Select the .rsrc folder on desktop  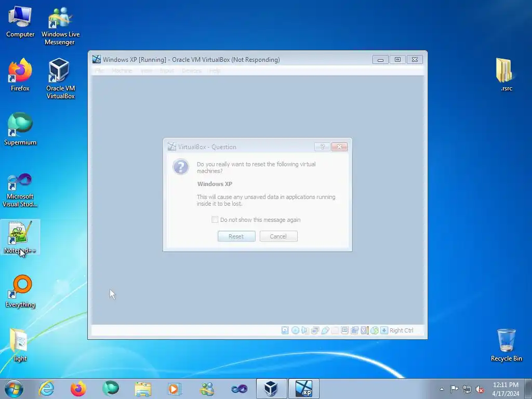click(506, 75)
